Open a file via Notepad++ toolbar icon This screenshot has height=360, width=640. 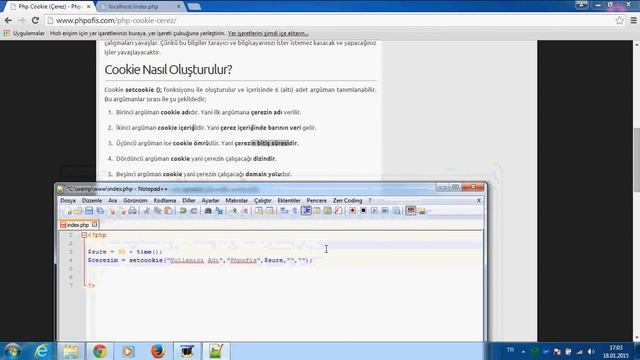(78, 211)
